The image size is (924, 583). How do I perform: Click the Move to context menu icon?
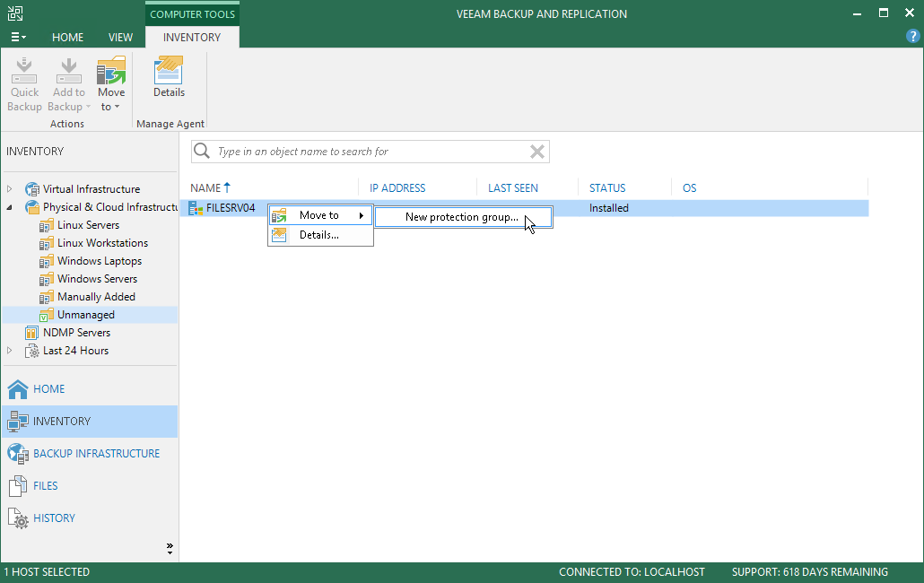279,215
